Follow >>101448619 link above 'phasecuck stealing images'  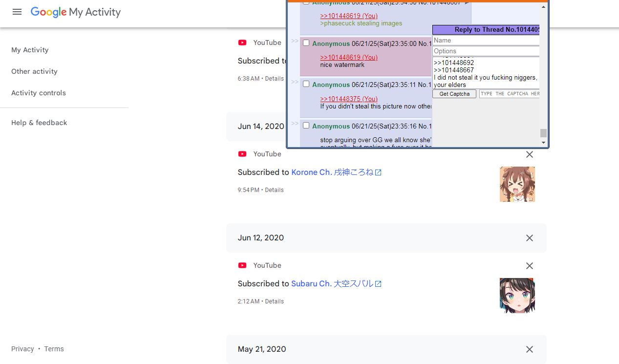tap(349, 16)
